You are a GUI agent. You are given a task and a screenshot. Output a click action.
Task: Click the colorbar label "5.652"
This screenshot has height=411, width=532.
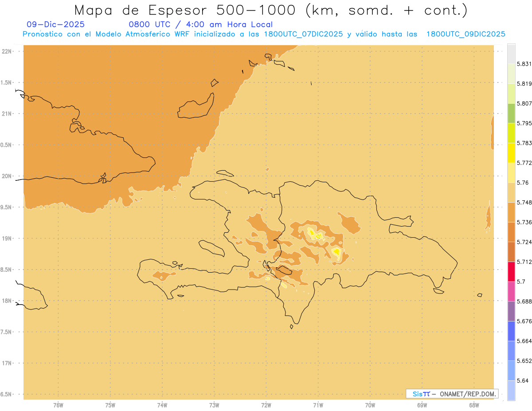[524, 361]
